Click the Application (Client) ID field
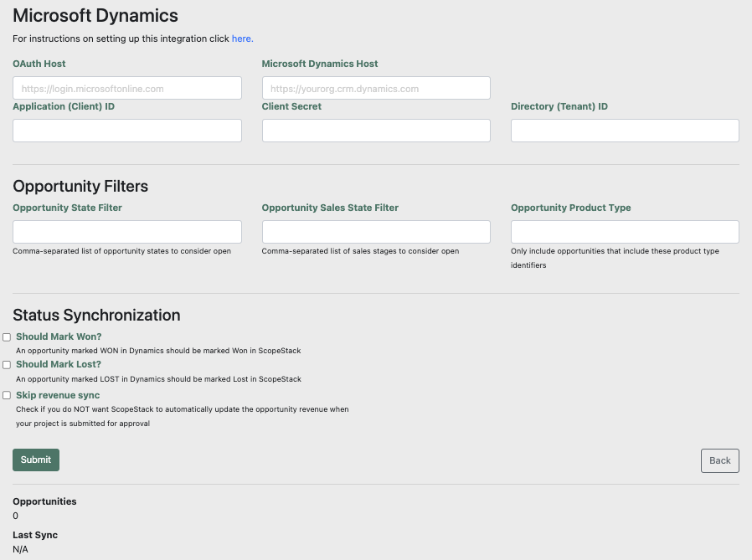Image resolution: width=752 pixels, height=560 pixels. tap(126, 130)
